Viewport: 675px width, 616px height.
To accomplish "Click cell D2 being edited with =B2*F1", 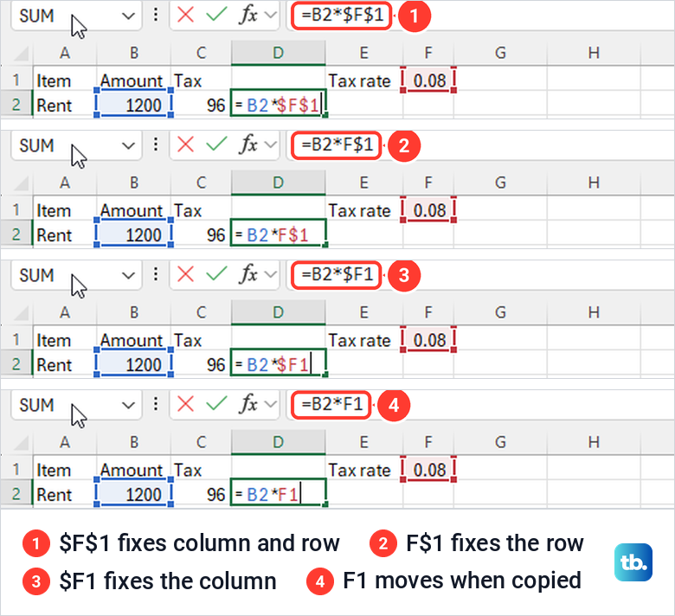I will pyautogui.click(x=278, y=492).
